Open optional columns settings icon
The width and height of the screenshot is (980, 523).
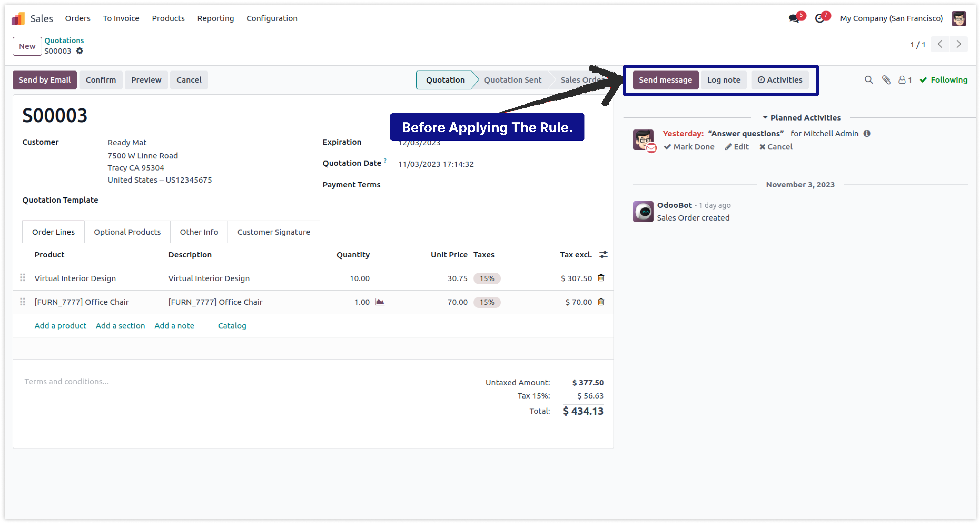[x=603, y=255]
